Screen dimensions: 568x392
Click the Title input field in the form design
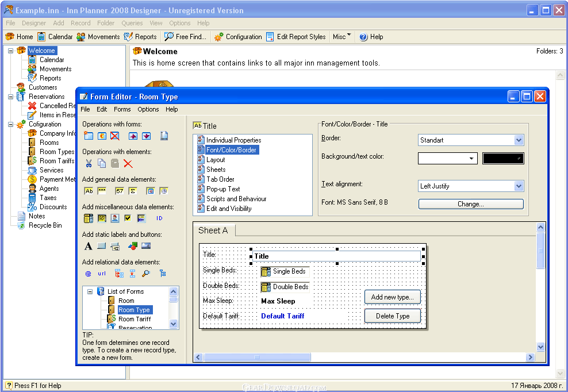tap(337, 256)
